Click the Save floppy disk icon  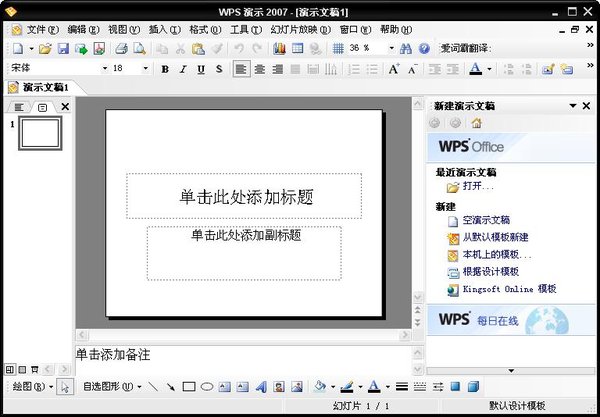[63, 49]
